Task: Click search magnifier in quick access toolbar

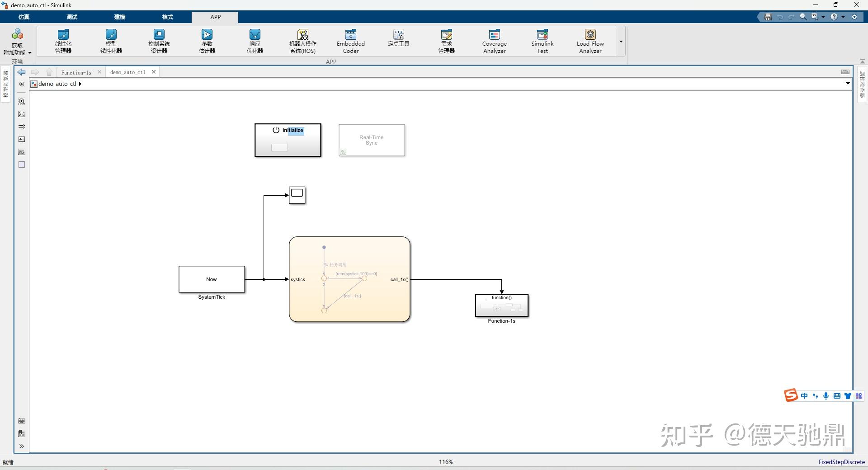Action: pos(803,17)
